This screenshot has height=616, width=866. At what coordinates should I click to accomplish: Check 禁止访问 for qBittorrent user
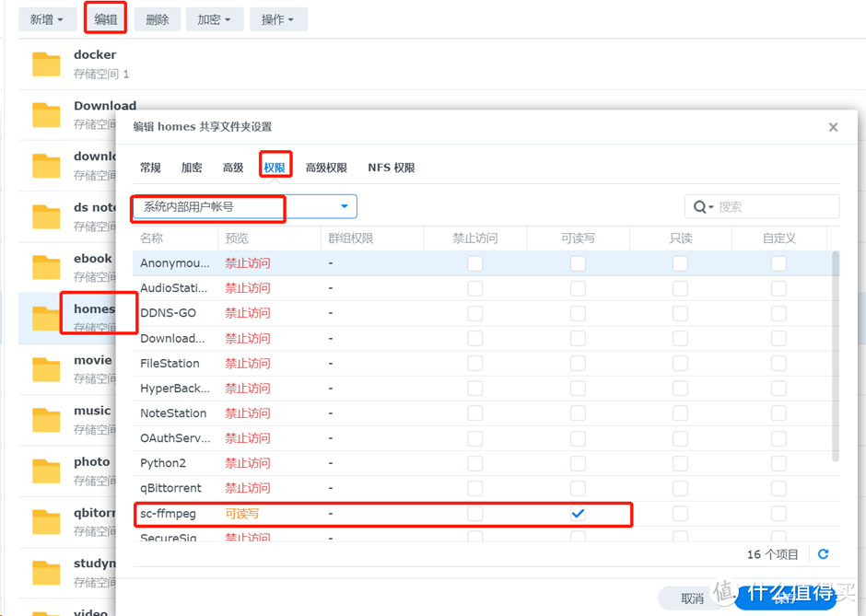[475, 488]
